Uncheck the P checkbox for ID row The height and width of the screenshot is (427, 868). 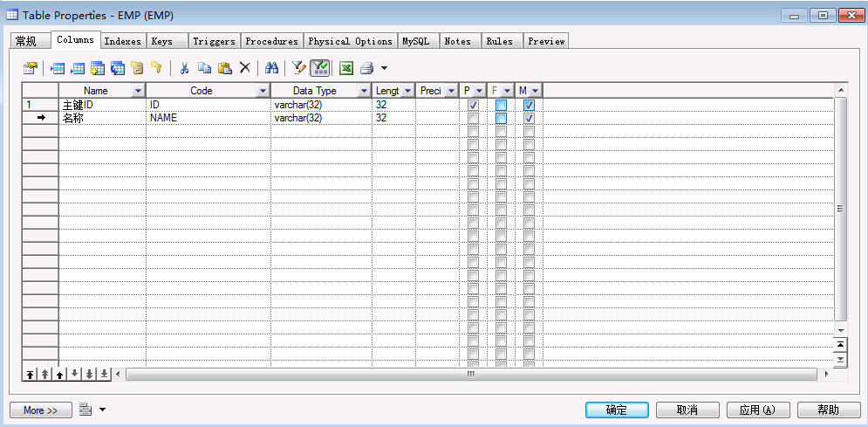tap(474, 105)
